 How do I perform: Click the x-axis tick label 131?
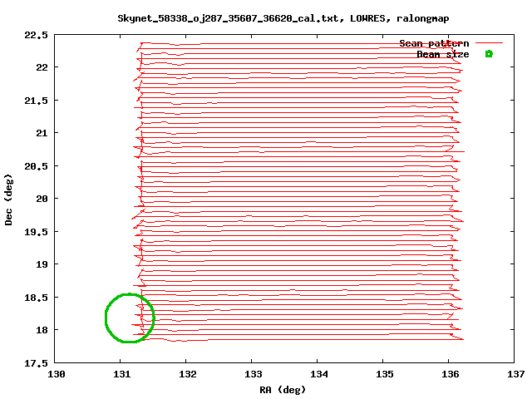pyautogui.click(x=121, y=374)
